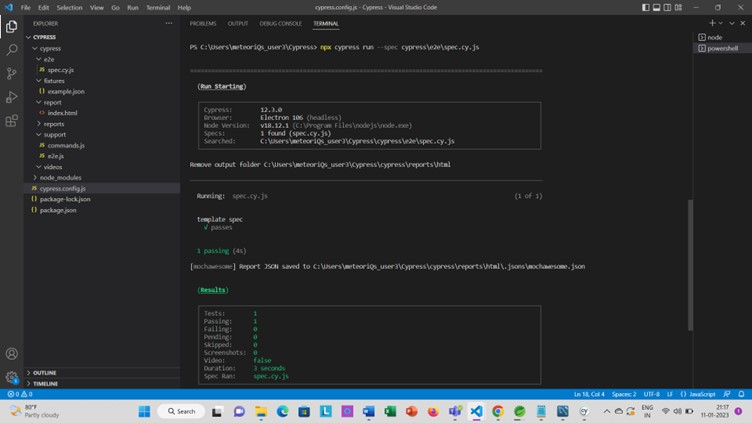Add a new terminal with plus icon
Image resolution: width=752 pixels, height=423 pixels.
click(x=712, y=23)
